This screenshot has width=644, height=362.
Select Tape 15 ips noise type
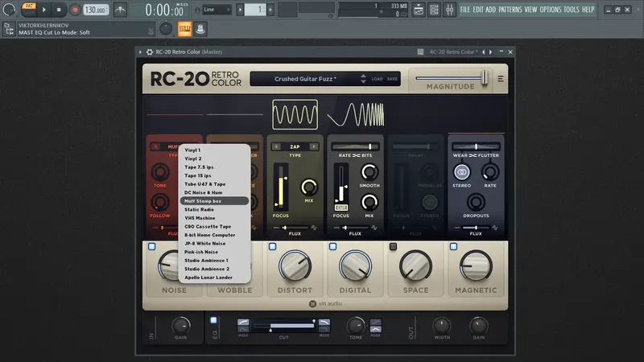pyautogui.click(x=214, y=175)
